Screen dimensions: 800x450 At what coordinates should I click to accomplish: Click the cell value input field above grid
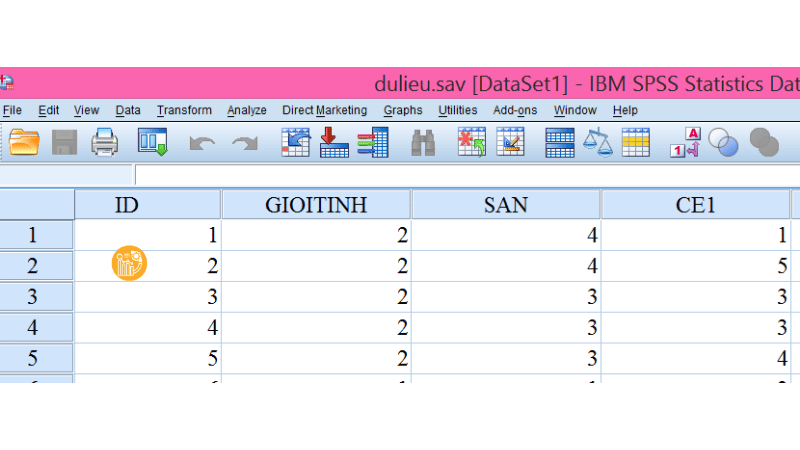click(460, 175)
